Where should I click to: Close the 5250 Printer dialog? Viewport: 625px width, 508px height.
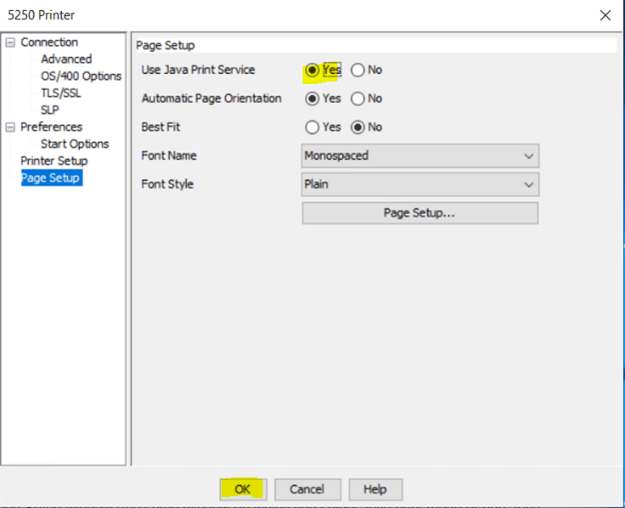[x=604, y=15]
